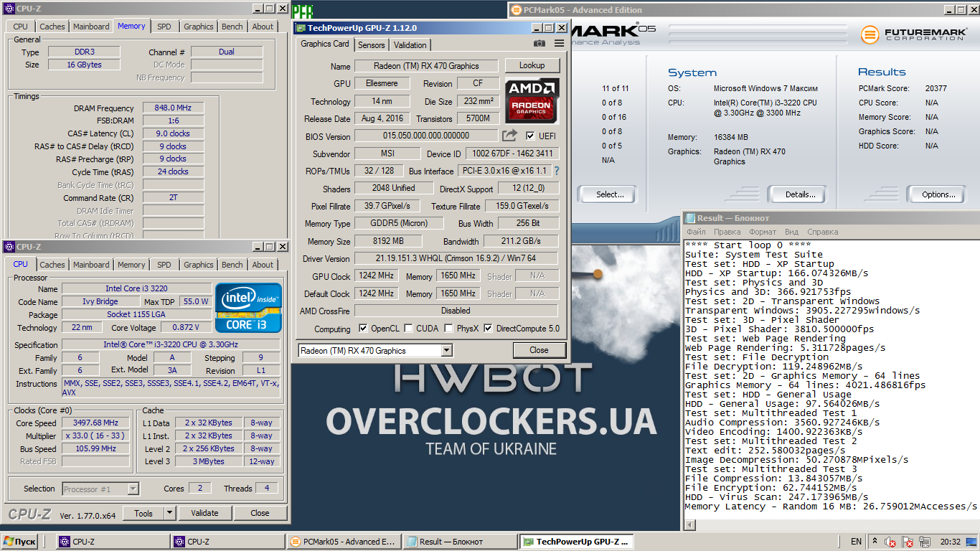This screenshot has height=551, width=980.
Task: Click the Bus Interface question mark icon
Action: pos(556,171)
